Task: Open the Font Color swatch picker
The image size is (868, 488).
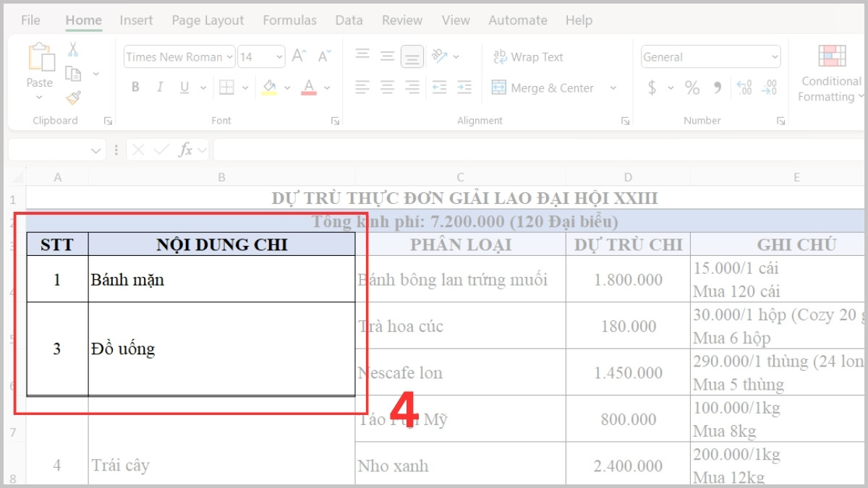Action: click(325, 87)
